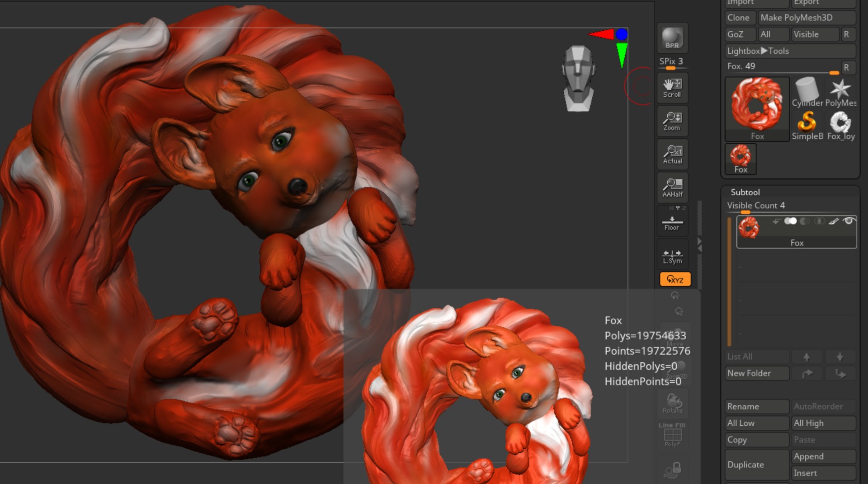The height and width of the screenshot is (484, 868).
Task: Click the BPR render button
Action: [x=672, y=38]
